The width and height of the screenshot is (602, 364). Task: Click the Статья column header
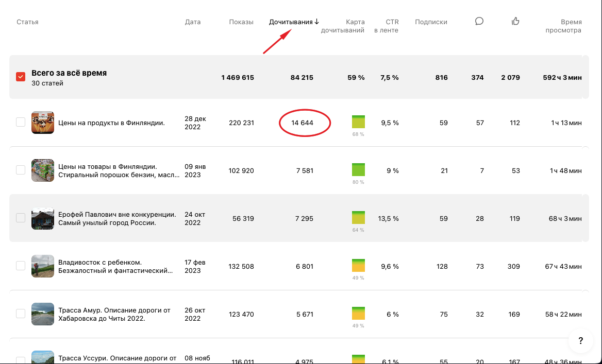tap(27, 22)
